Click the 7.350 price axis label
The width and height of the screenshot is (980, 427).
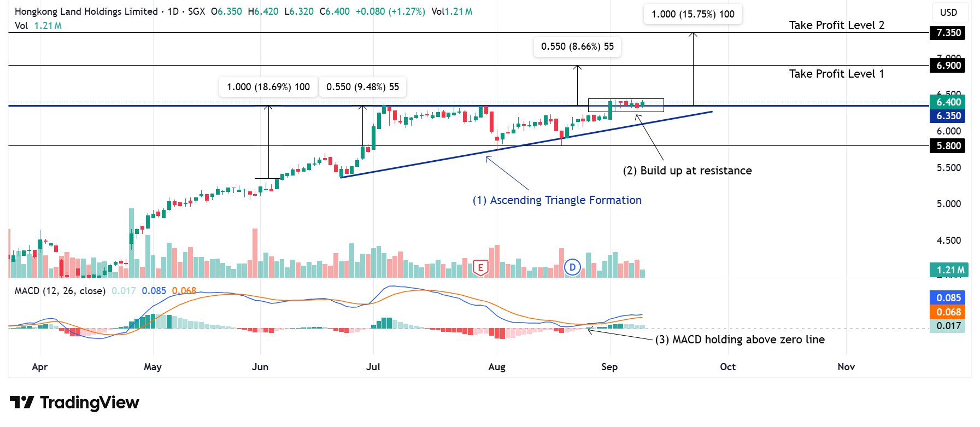click(x=948, y=33)
